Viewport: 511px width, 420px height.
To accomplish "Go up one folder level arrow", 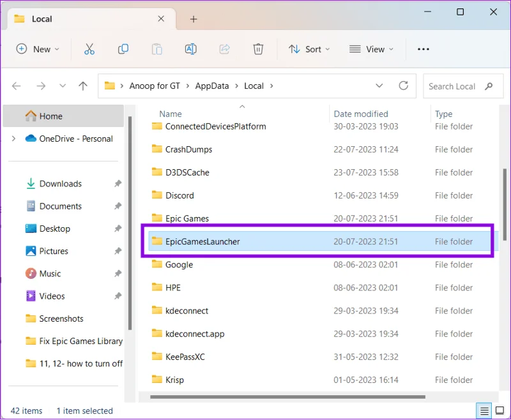I will point(83,86).
